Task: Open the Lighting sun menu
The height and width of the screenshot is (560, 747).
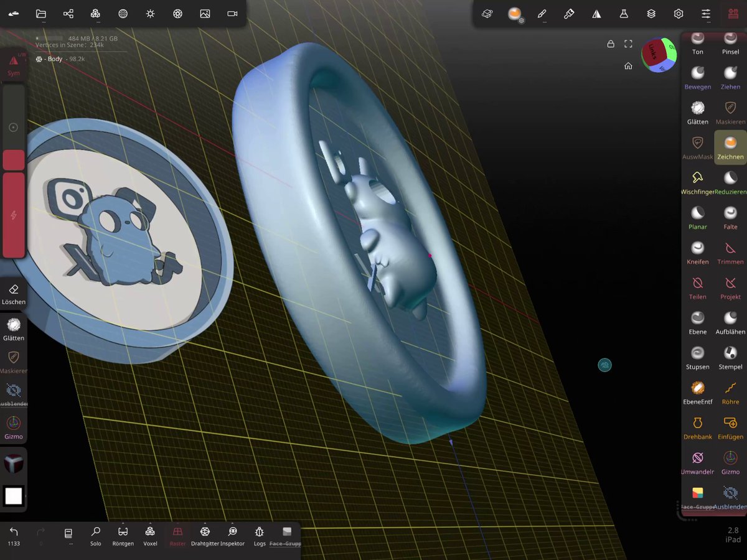Action: click(x=150, y=14)
